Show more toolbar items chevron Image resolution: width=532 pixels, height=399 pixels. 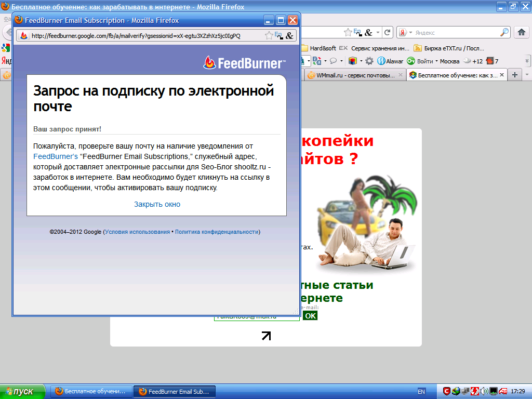(x=527, y=61)
